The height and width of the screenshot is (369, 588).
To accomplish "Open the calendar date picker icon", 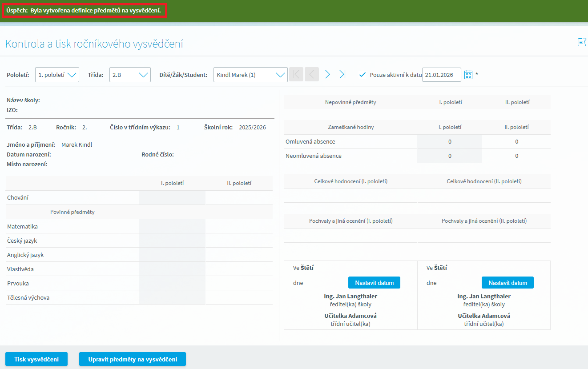I will click(468, 75).
